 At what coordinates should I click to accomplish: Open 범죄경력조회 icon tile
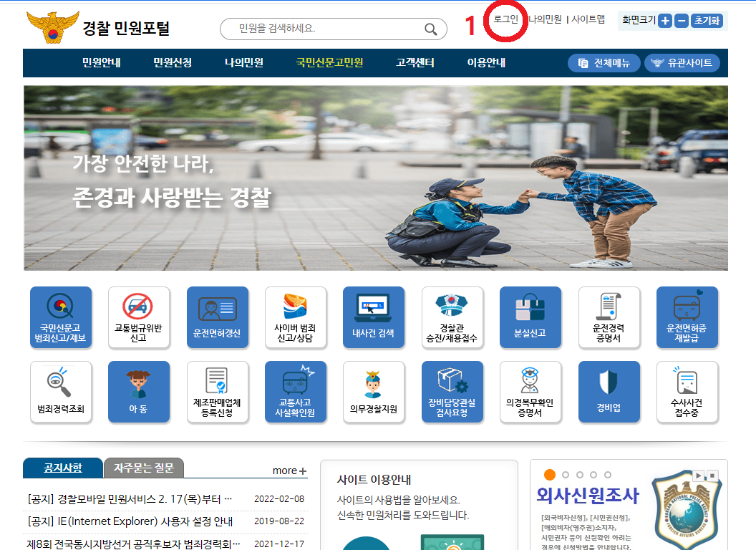[x=61, y=392]
